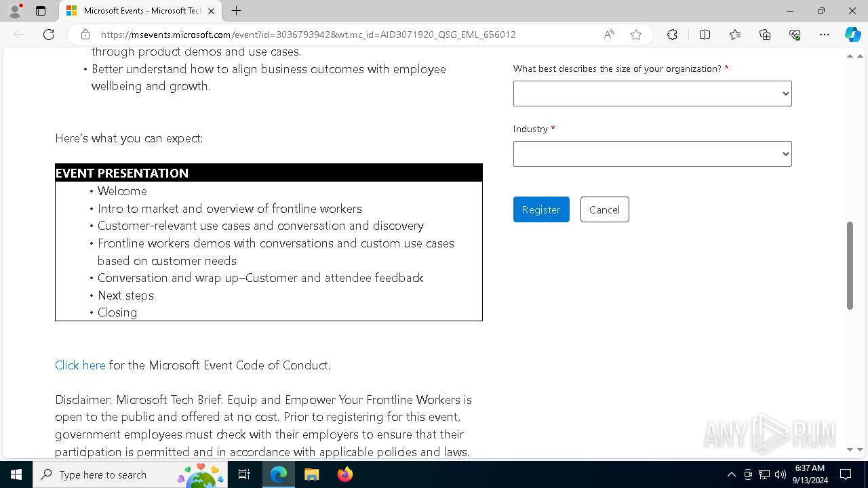Show hidden system tray icons
868x488 pixels.
pos(731,474)
